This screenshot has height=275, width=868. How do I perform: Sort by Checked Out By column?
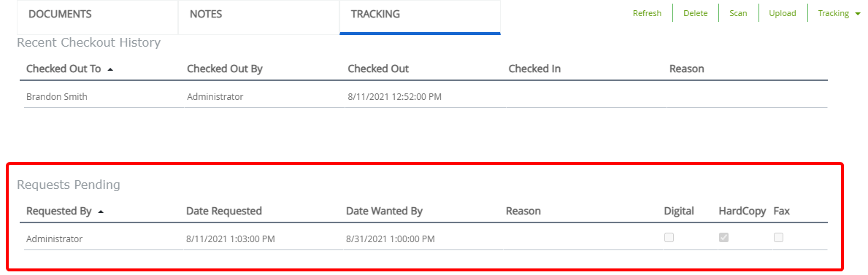click(x=225, y=69)
